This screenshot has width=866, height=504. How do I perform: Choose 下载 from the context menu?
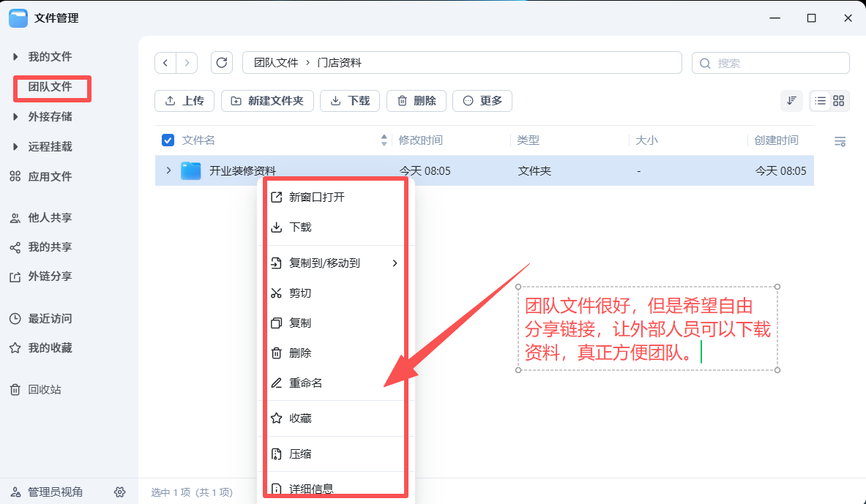tap(336, 227)
